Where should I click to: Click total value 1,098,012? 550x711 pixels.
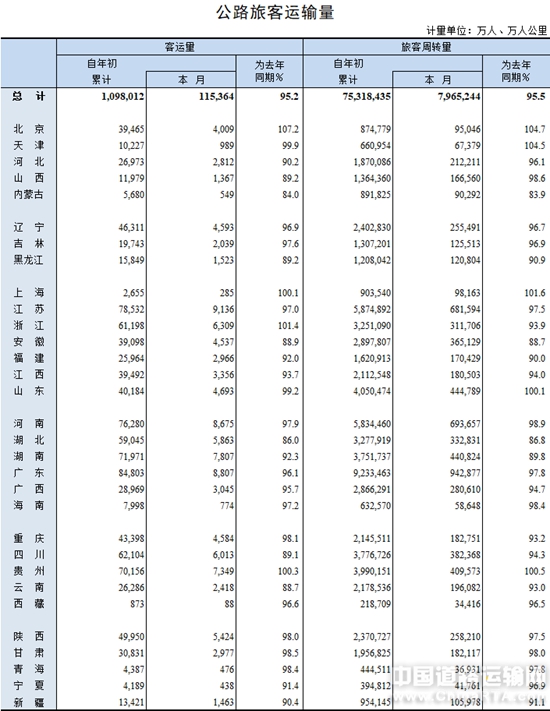click(x=123, y=96)
